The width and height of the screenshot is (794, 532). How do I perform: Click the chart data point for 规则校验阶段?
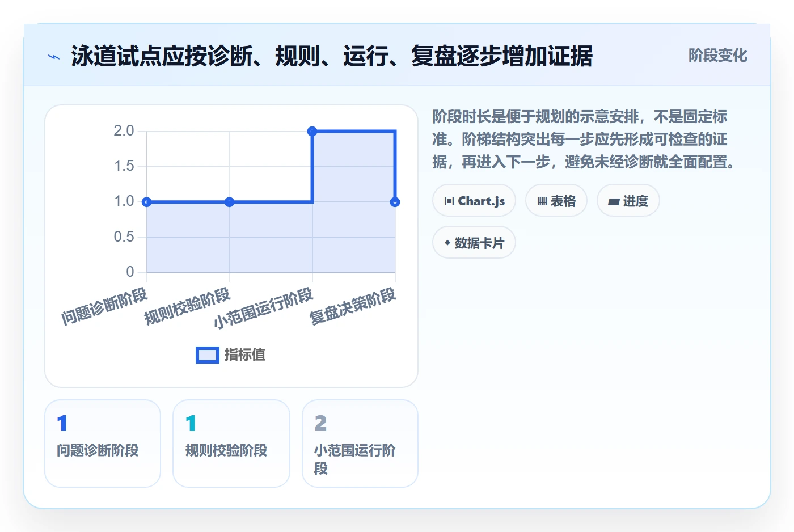pos(230,202)
